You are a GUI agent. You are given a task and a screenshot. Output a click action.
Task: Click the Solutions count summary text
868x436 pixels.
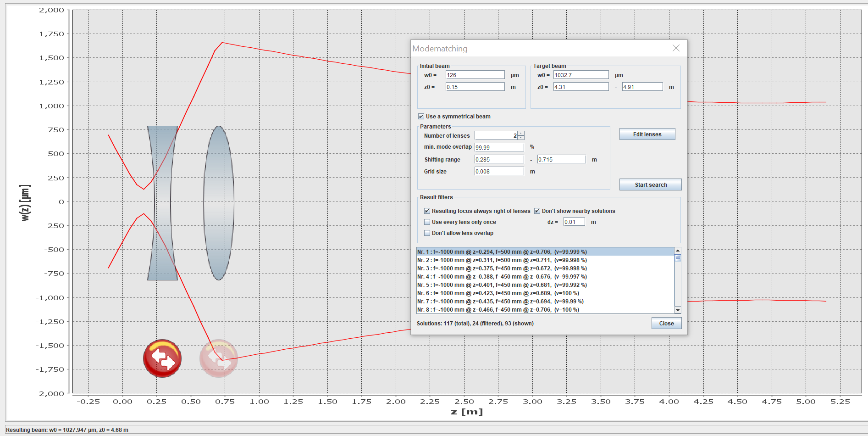pos(475,324)
